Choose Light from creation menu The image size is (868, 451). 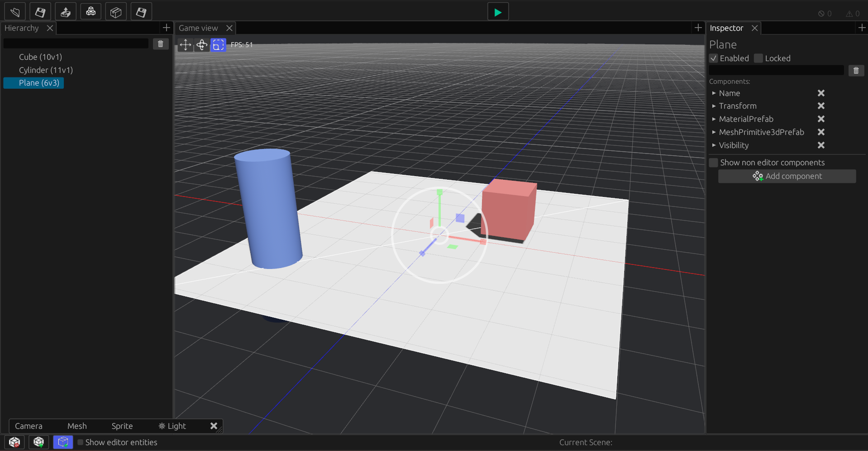click(172, 426)
